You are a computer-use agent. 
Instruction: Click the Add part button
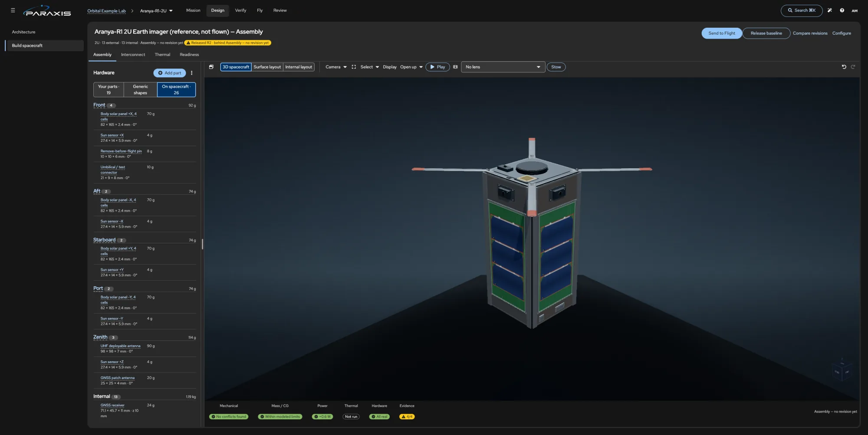170,73
